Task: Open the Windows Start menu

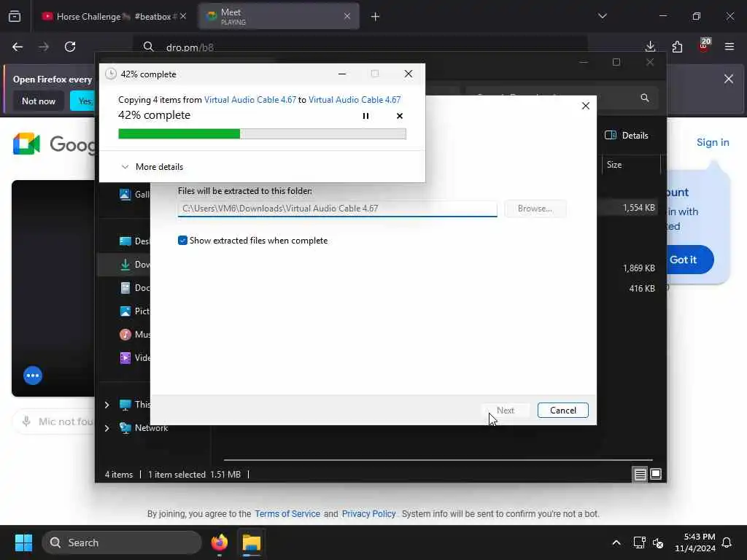Action: [x=23, y=542]
